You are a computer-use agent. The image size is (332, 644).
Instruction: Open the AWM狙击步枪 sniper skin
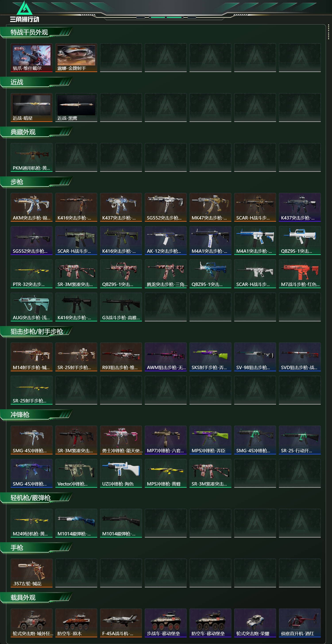tap(166, 357)
